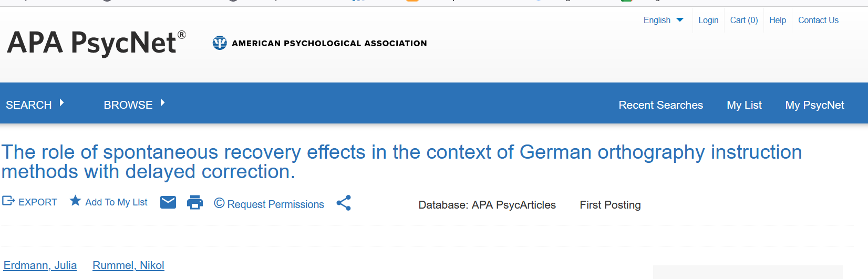The width and height of the screenshot is (868, 279).
Task: Click the Export arrow icon
Action: pos(8,201)
